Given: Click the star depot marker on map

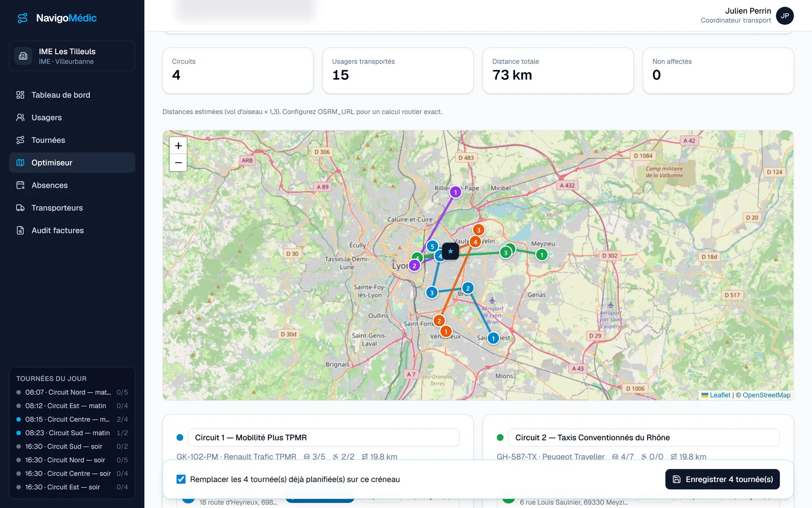Looking at the screenshot, I should [x=450, y=251].
